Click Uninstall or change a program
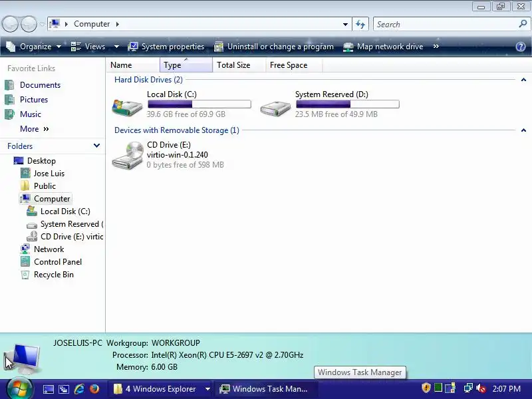This screenshot has width=532, height=399. pos(274,47)
